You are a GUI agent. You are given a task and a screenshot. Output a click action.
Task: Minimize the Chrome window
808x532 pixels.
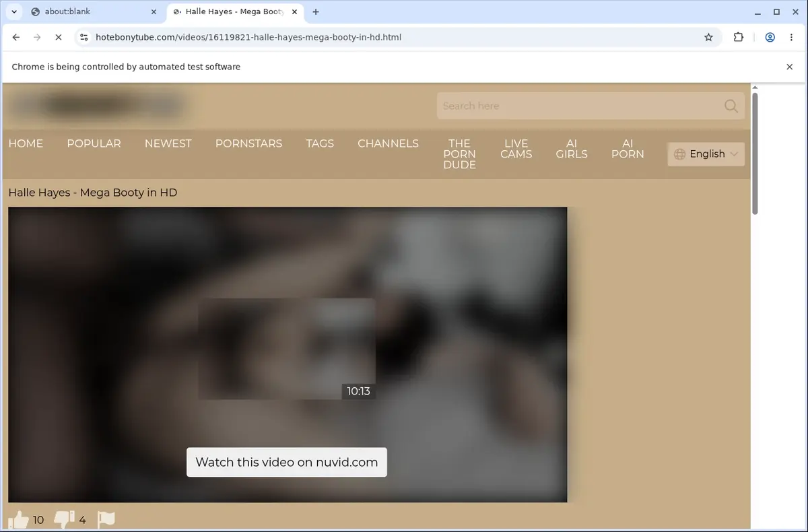pos(758,11)
